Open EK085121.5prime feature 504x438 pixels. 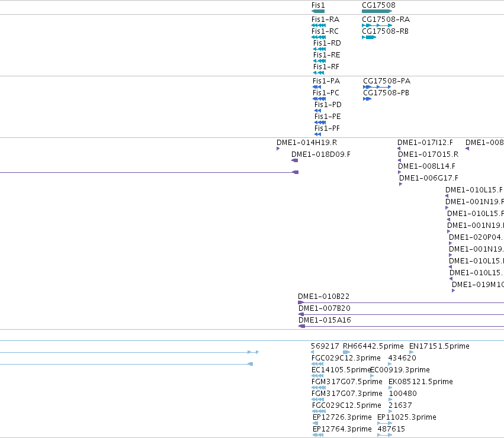420,382
